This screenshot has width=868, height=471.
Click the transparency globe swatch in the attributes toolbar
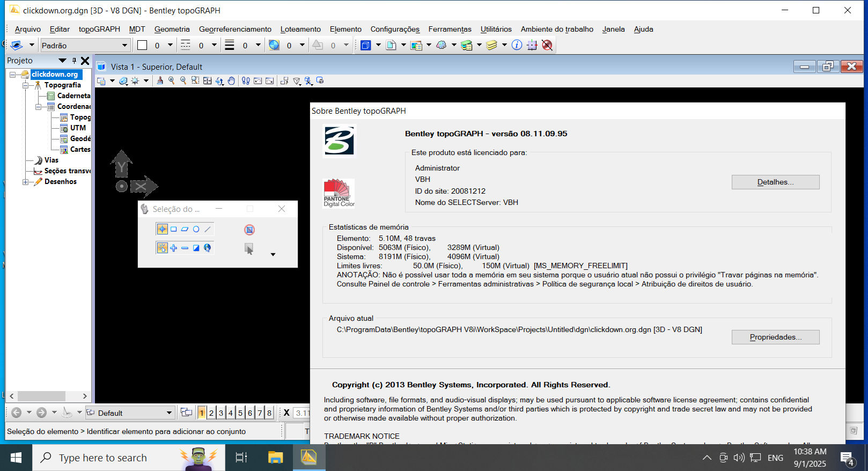pyautogui.click(x=274, y=46)
